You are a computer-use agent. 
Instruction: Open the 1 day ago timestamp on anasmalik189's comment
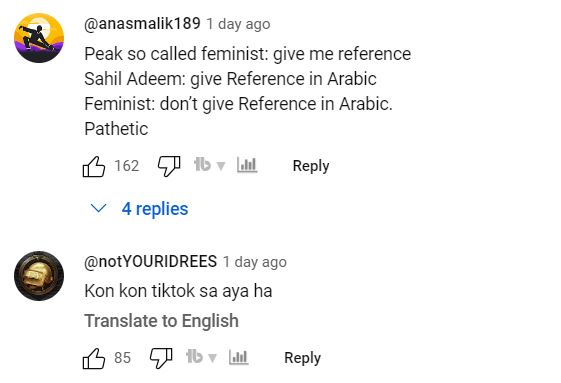238,24
